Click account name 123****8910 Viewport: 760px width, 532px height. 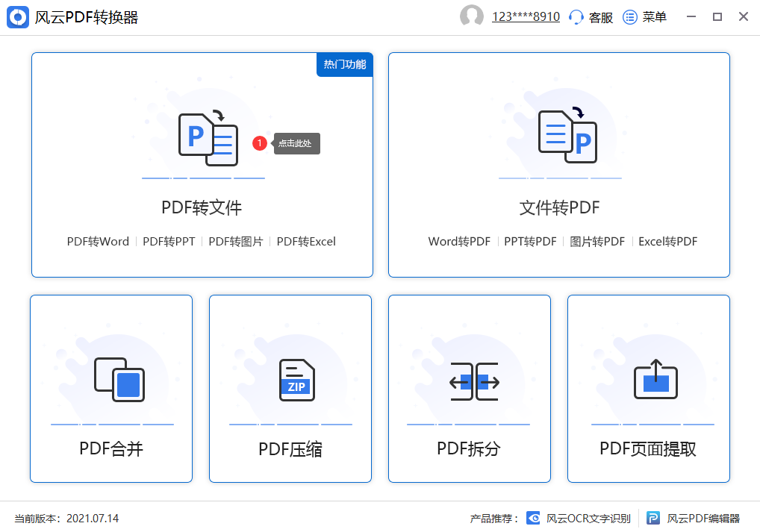pos(526,17)
